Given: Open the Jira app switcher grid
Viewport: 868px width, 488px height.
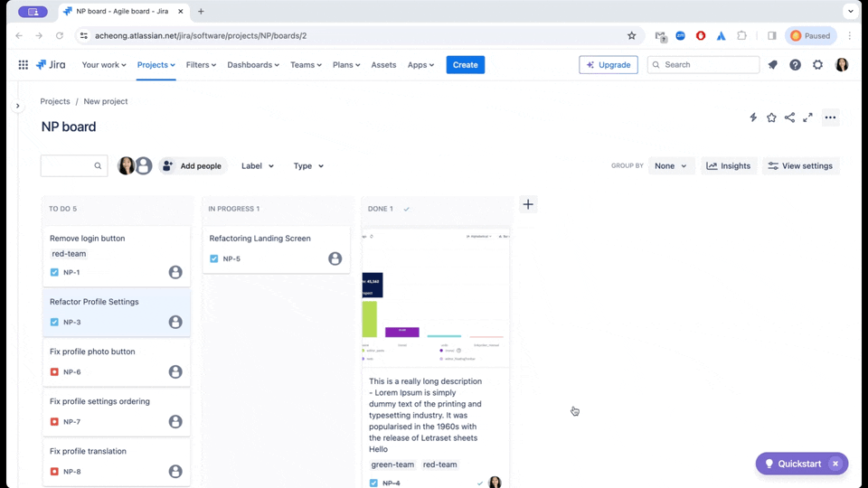Looking at the screenshot, I should pos(24,65).
